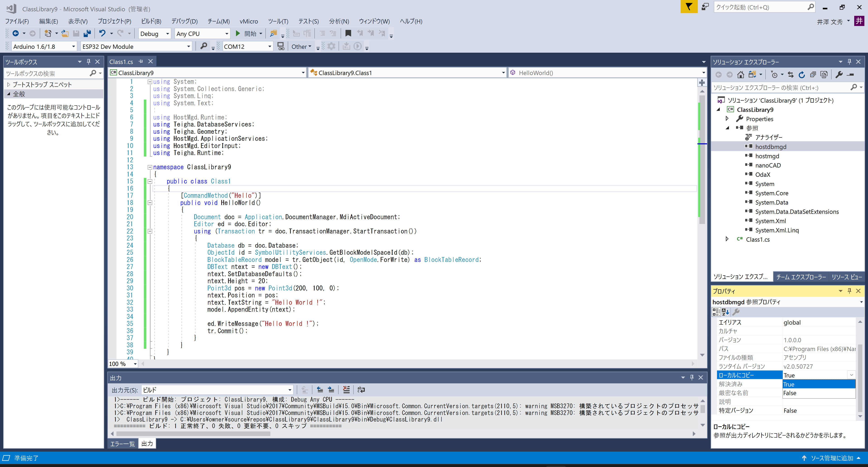Open the Arduino 1.6/1.8 version dropdown
The height and width of the screenshot is (467, 868).
pyautogui.click(x=44, y=47)
